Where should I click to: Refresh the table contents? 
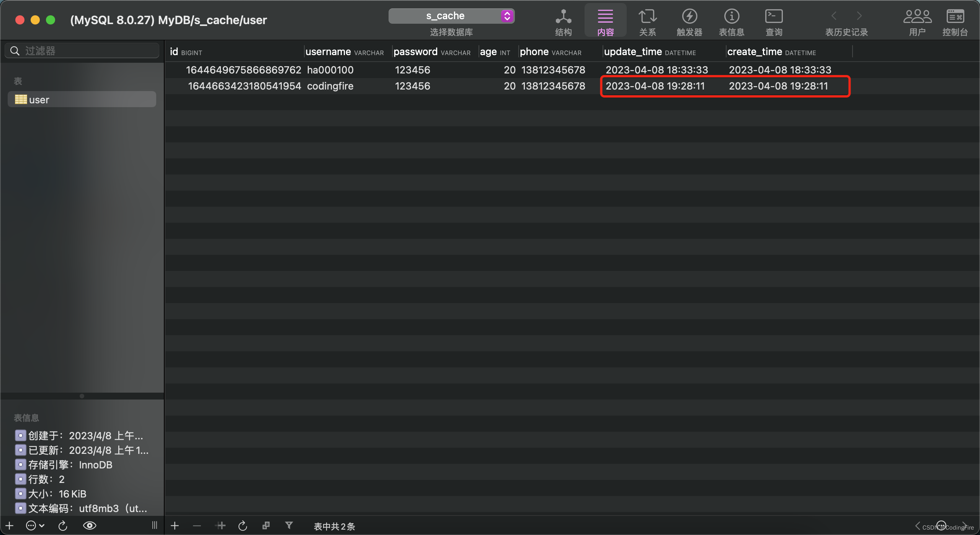[242, 526]
